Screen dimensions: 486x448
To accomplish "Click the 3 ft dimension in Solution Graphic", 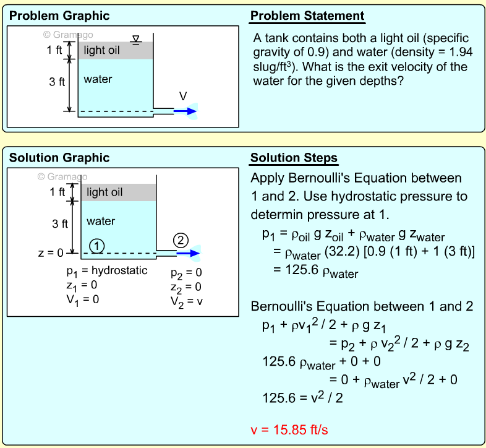I will click(x=59, y=224).
